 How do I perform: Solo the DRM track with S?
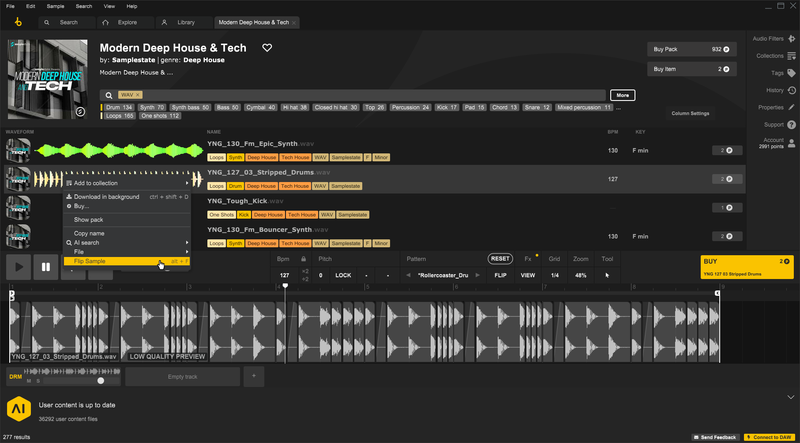pyautogui.click(x=38, y=381)
